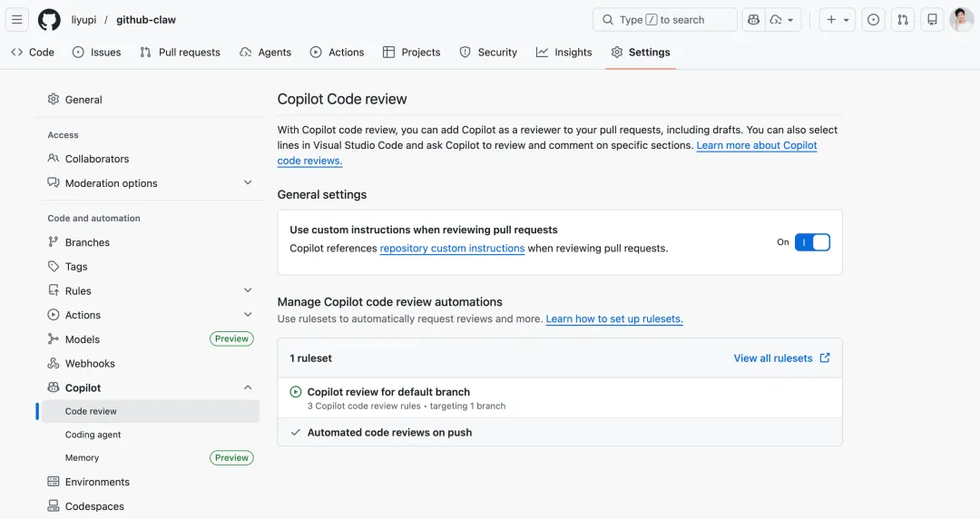This screenshot has height=519, width=980.
Task: Collapse the Copilot sidebar section
Action: point(248,387)
